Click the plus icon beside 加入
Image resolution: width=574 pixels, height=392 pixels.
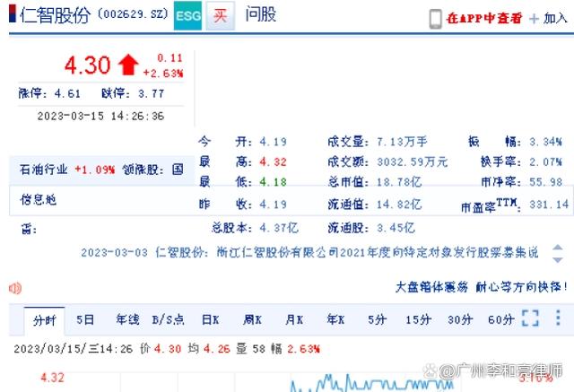[x=535, y=19]
